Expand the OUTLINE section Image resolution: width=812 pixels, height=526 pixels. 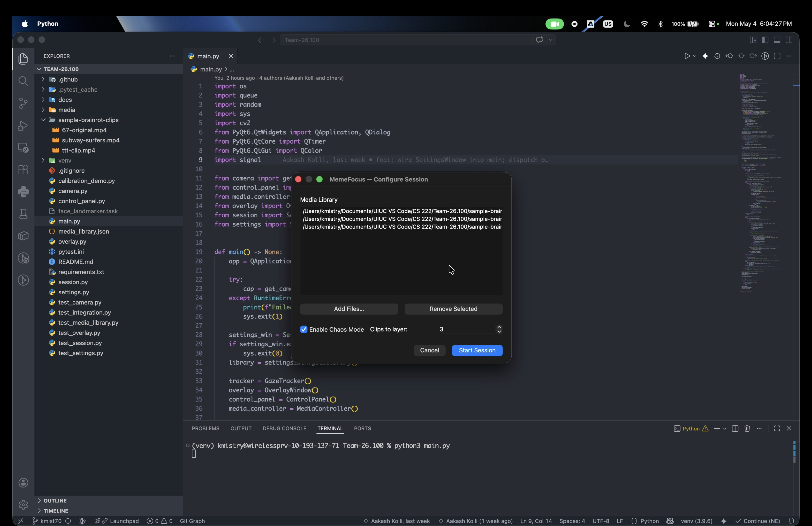tap(55, 500)
